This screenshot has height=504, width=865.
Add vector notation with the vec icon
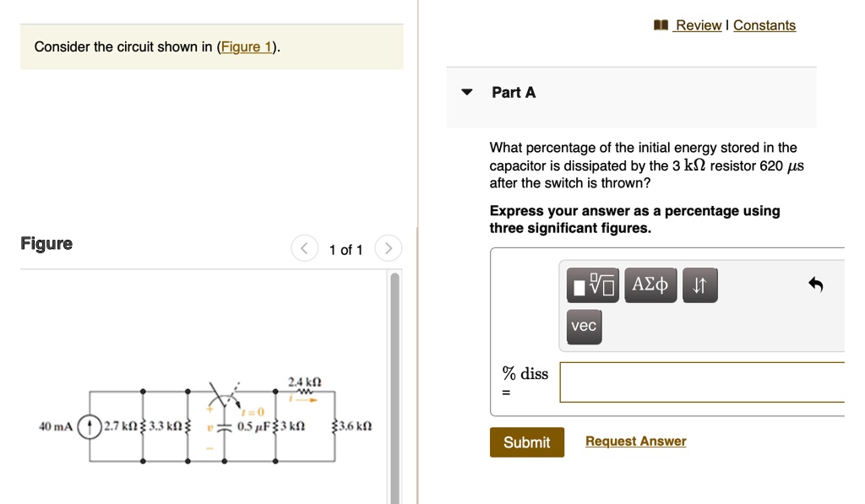click(x=584, y=327)
